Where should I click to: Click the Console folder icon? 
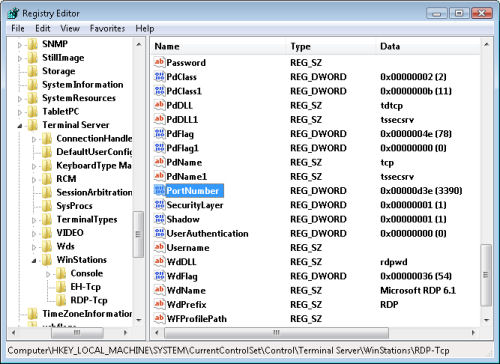[61, 273]
